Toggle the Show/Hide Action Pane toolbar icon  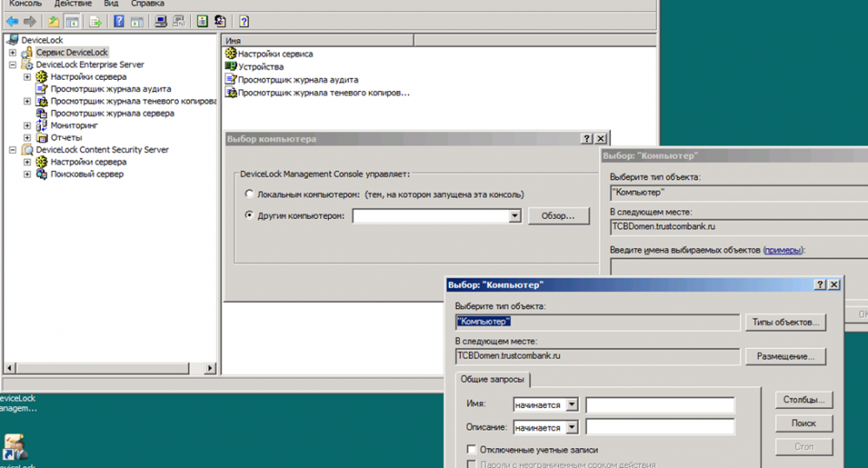[x=137, y=22]
